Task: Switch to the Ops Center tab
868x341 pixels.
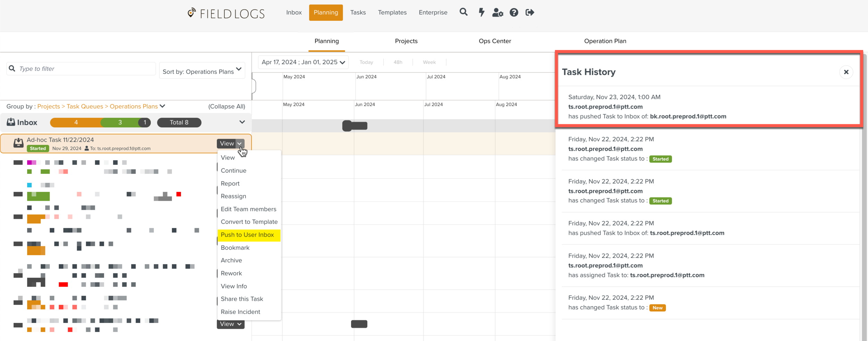Action: tap(494, 41)
